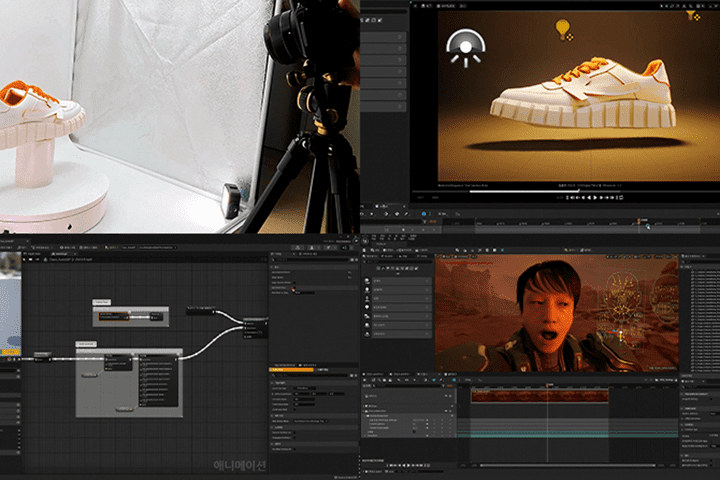The image size is (720, 480).
Task: Select the orange-outlined node in the upper comment box
Action: (114, 316)
